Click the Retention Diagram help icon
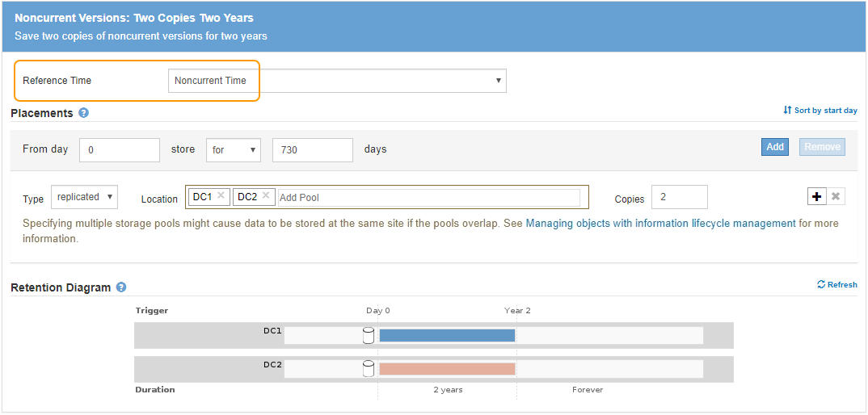868x415 pixels. tap(121, 287)
